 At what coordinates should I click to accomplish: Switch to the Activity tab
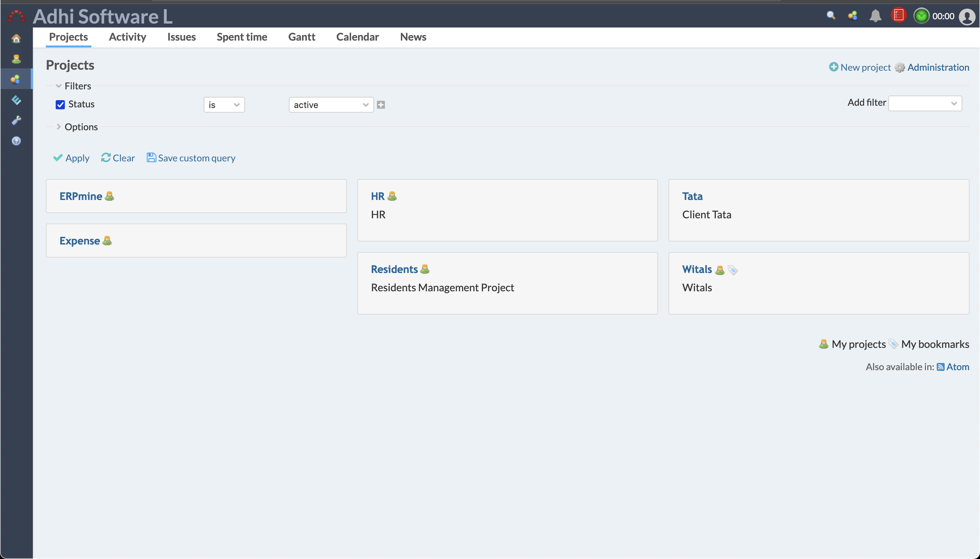click(127, 37)
